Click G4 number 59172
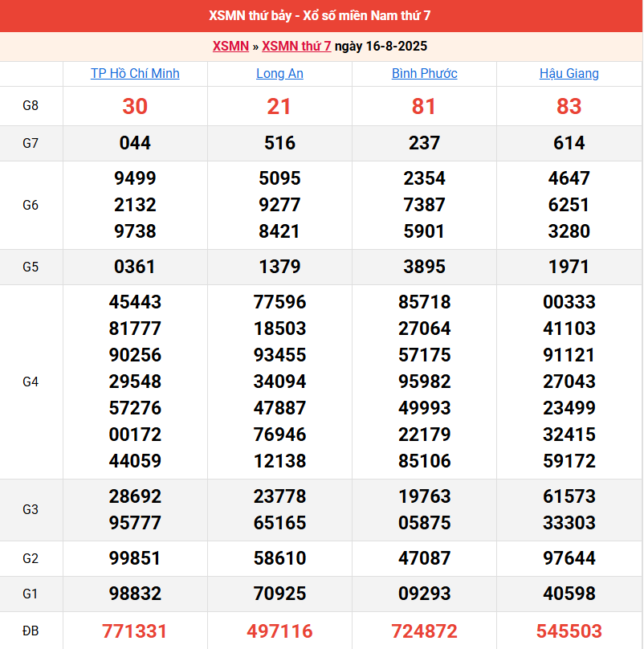This screenshot has height=649, width=644. (569, 461)
